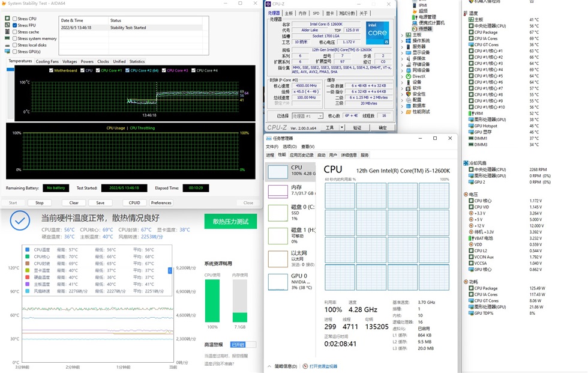
Task: Open the 工具 dropdown arrow in CPU-Z
Action: point(342,128)
